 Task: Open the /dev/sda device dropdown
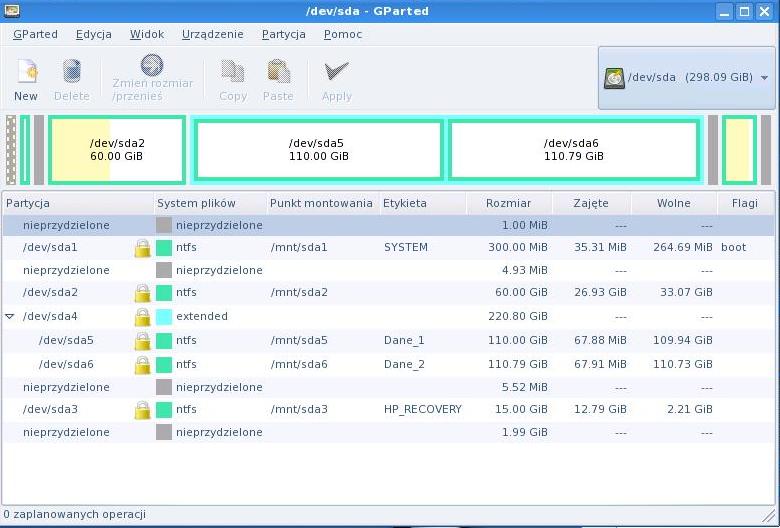point(686,78)
